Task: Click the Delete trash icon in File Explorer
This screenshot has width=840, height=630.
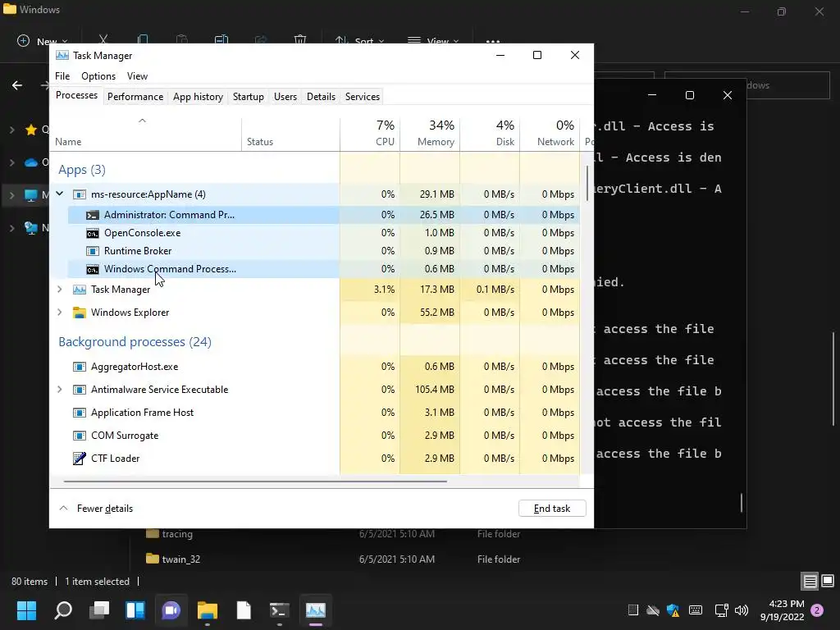Action: 300,40
